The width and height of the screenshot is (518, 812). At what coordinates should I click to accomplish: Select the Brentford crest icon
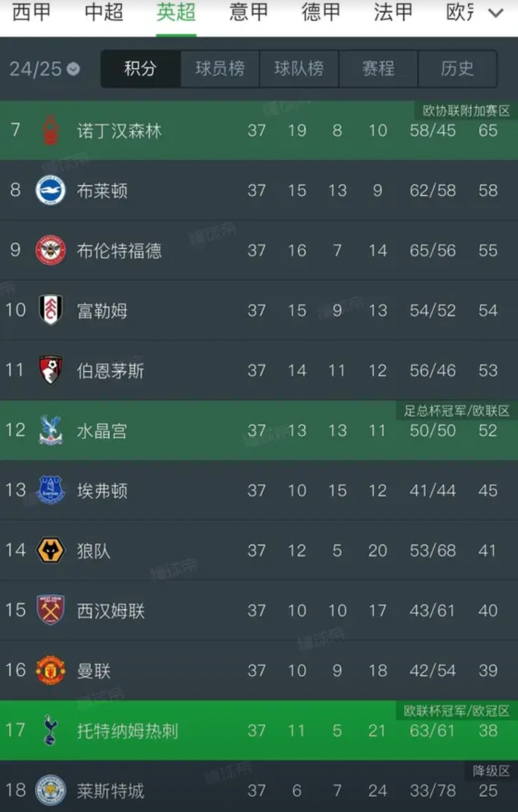point(50,250)
